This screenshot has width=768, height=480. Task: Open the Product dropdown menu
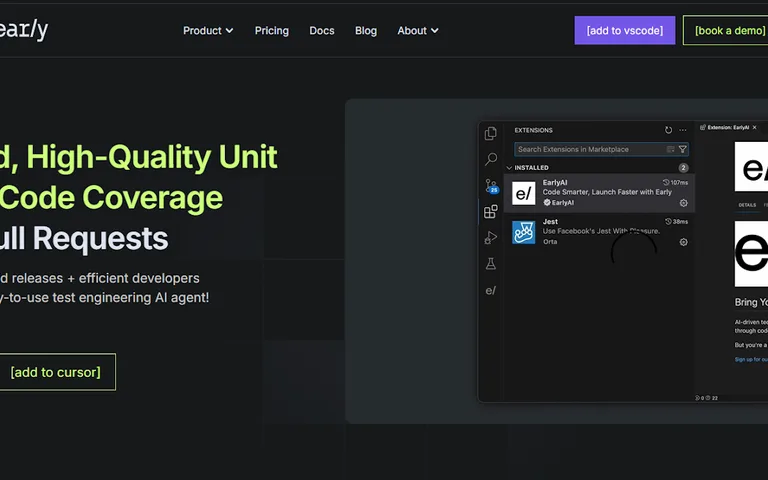tap(208, 30)
